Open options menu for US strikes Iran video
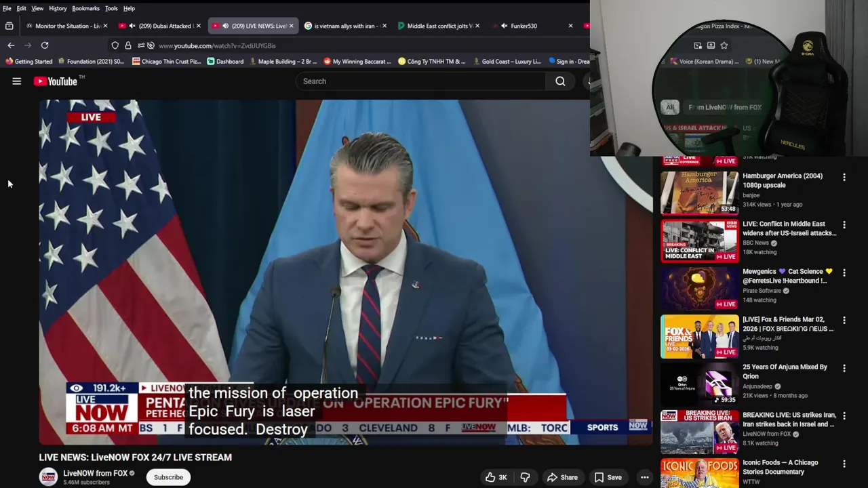The width and height of the screenshot is (868, 488). [844, 416]
